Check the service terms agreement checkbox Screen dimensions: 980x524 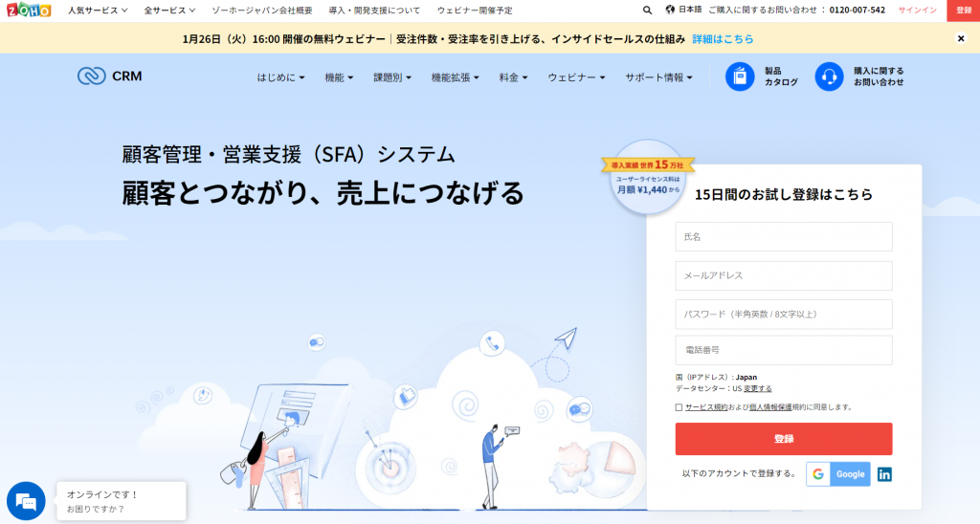679,407
